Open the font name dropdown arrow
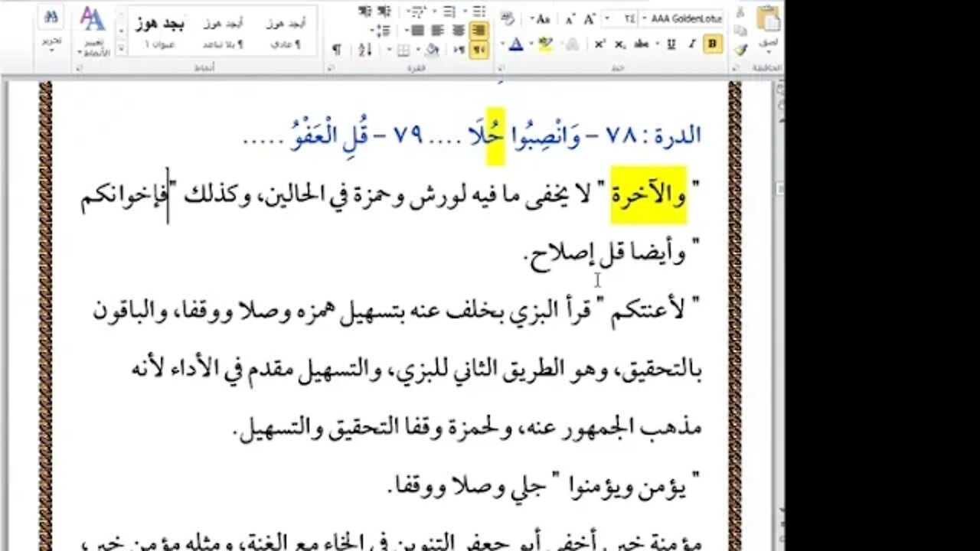The image size is (980, 551). [x=645, y=18]
